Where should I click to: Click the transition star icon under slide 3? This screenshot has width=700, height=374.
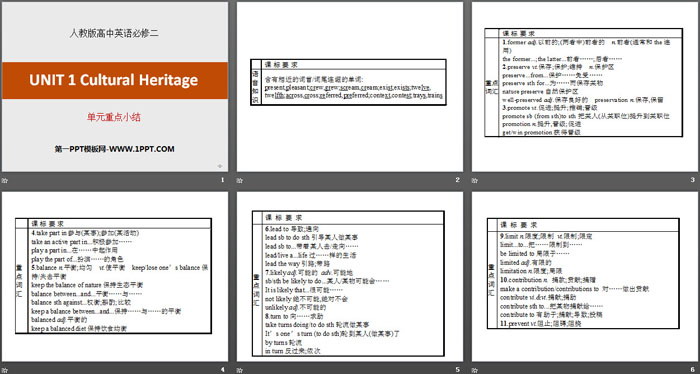(475, 180)
